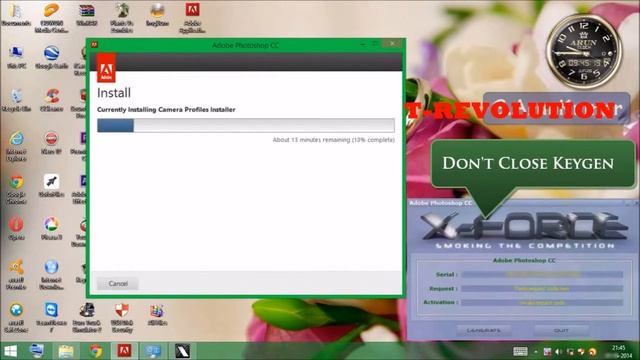Open the This PC desktop icon
This screenshot has width=640, height=360.
click(16, 57)
